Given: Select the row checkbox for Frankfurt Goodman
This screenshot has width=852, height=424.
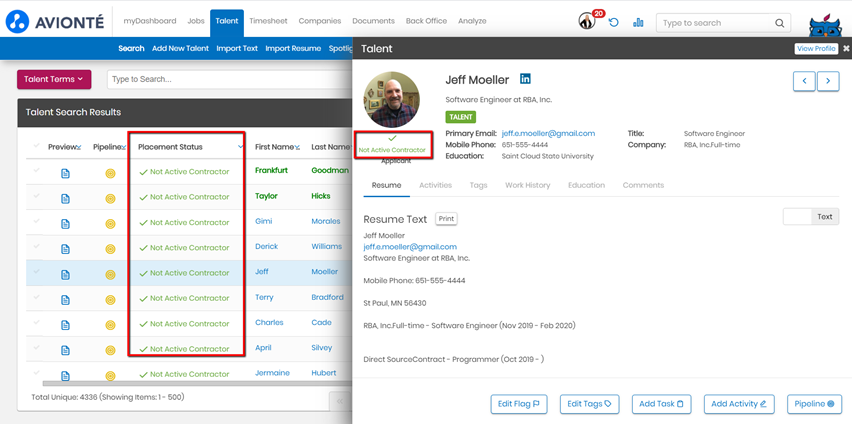Looking at the screenshot, I should click(37, 171).
